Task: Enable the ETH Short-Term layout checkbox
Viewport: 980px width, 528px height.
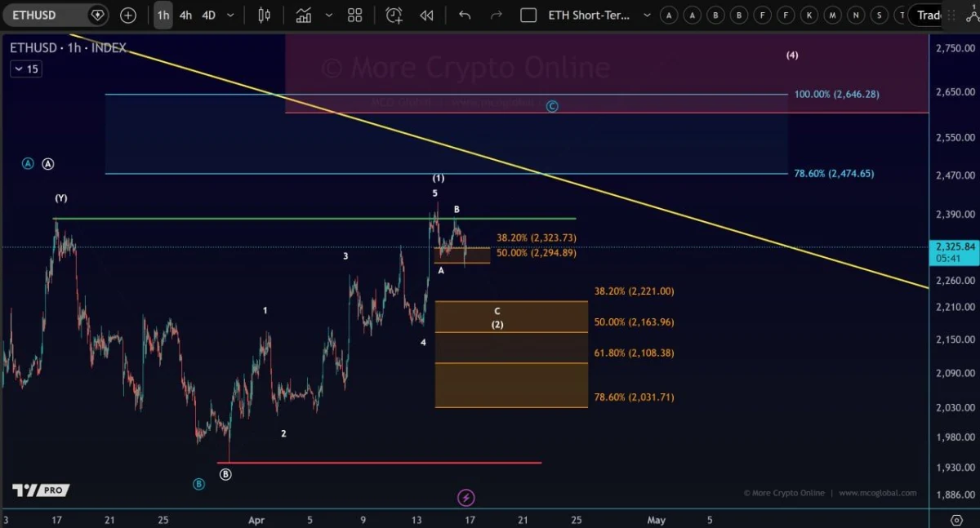Action: tap(528, 15)
